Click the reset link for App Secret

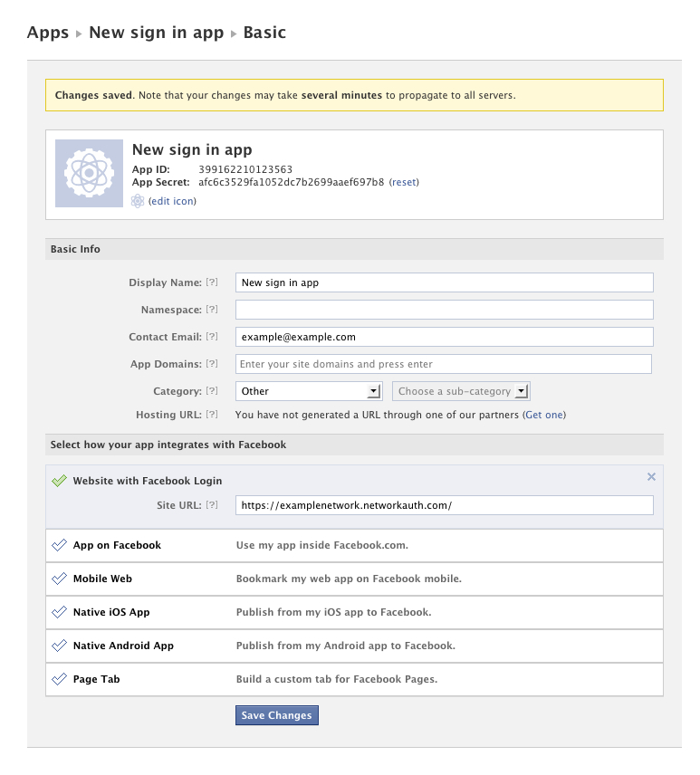(x=404, y=182)
